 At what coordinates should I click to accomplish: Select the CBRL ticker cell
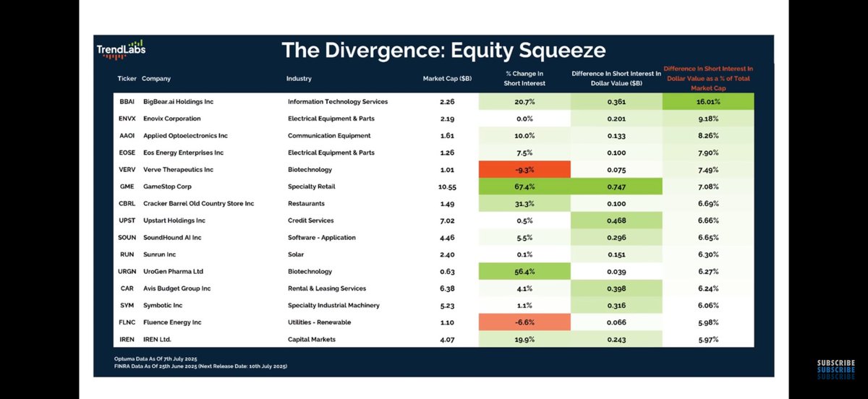tap(127, 204)
